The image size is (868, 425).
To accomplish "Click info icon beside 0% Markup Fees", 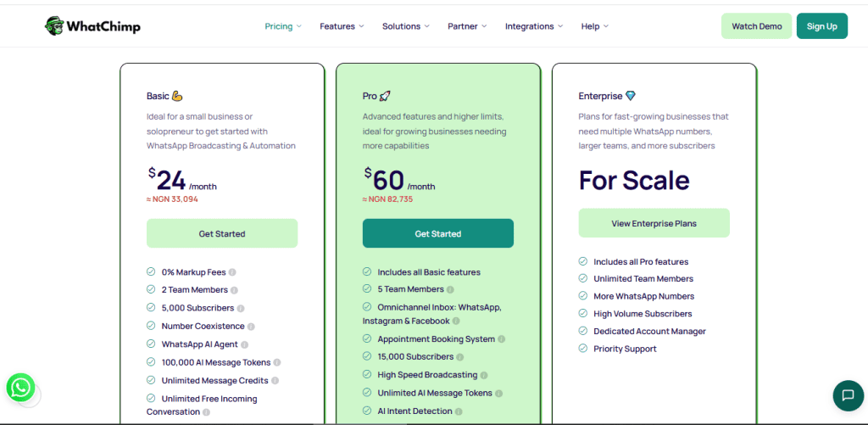I will tap(232, 272).
